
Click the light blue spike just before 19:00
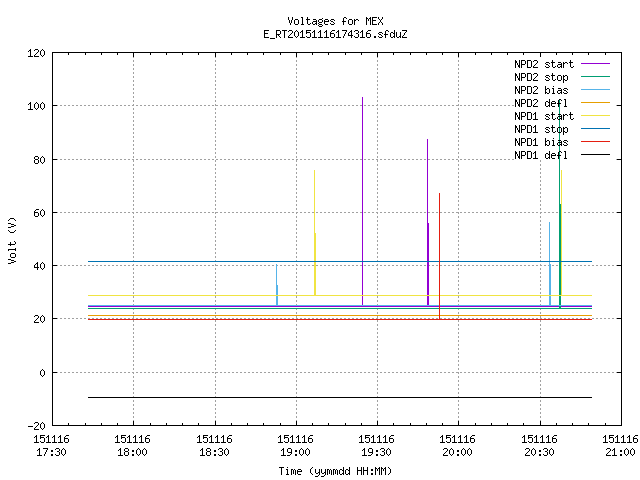click(x=277, y=285)
